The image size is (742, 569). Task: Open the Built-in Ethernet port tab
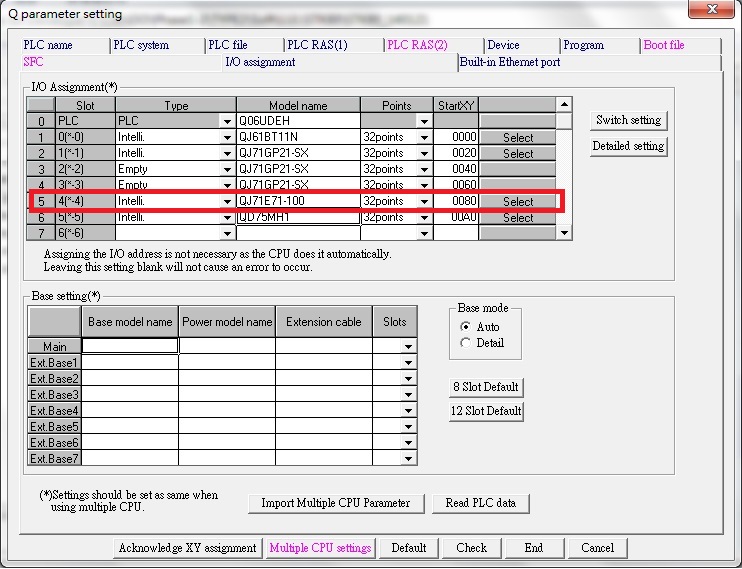coord(510,62)
